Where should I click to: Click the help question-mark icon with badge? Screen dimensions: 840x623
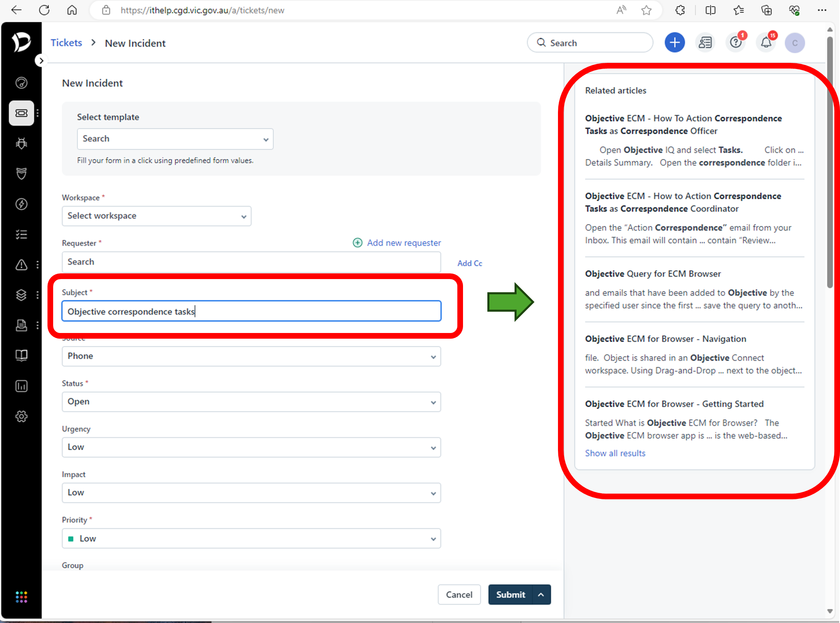point(735,42)
